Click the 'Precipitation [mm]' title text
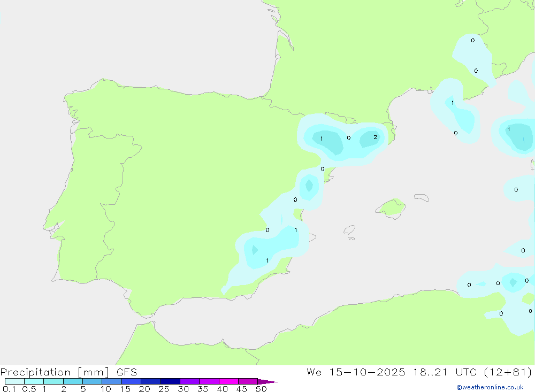The image size is (535, 392). 55,372
